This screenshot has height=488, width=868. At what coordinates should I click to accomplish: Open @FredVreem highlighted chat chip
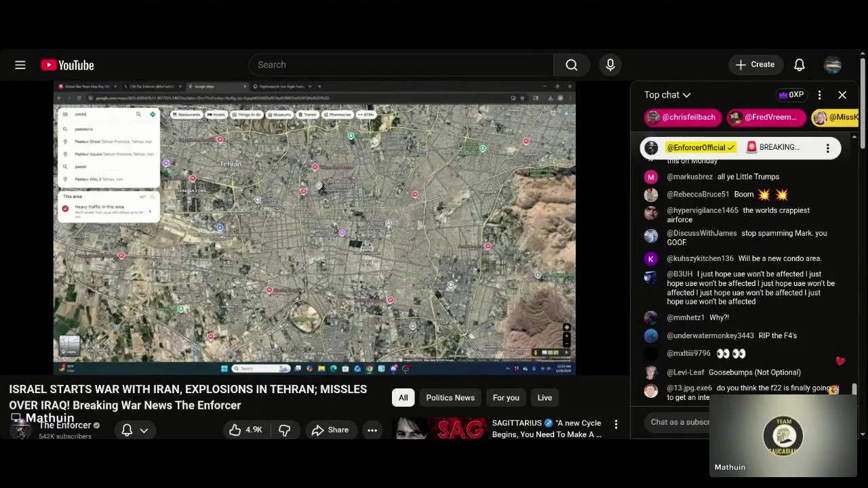click(x=766, y=117)
